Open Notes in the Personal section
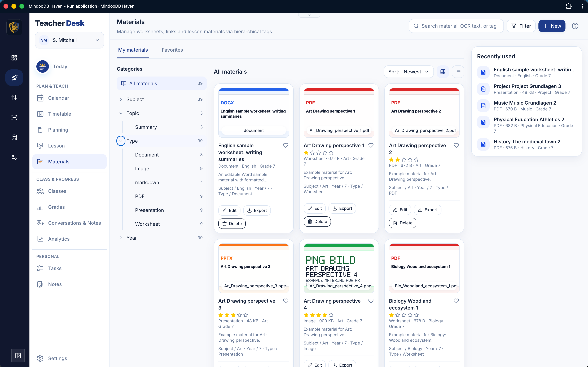The width and height of the screenshot is (588, 367). pos(69,284)
